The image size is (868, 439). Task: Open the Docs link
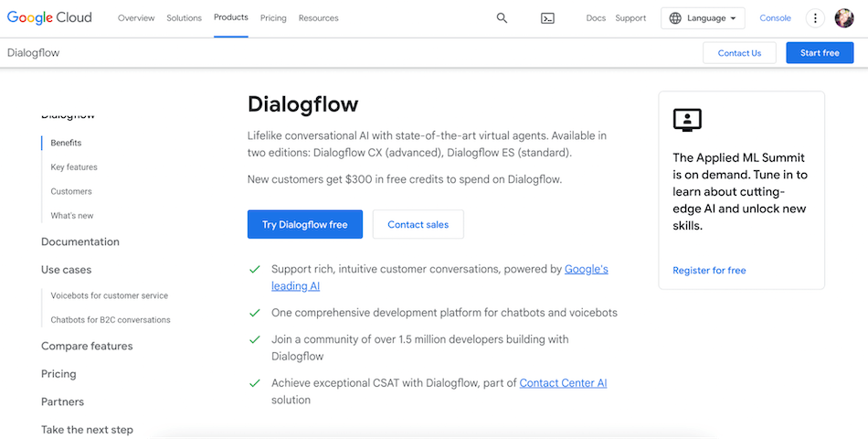point(596,18)
